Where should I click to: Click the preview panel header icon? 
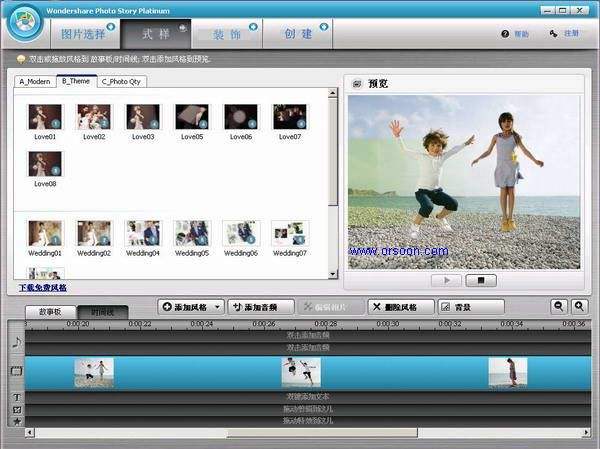pos(357,83)
